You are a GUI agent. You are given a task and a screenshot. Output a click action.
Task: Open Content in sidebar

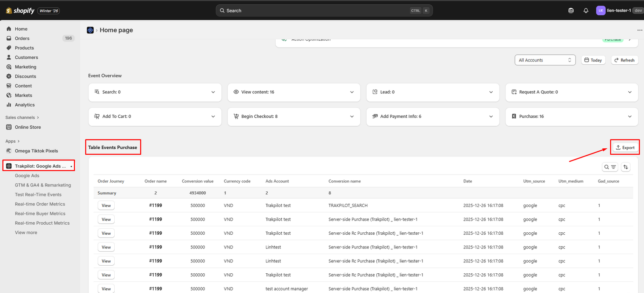[x=23, y=86]
